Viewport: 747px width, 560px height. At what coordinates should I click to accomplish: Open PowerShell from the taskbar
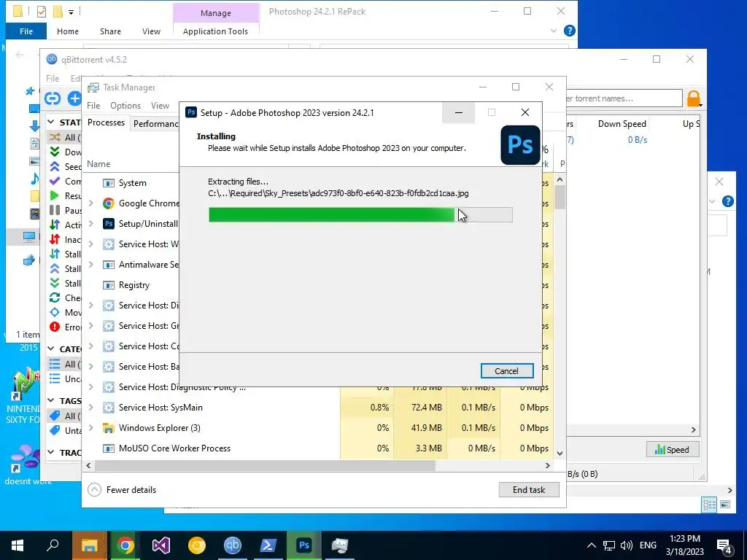[268, 545]
